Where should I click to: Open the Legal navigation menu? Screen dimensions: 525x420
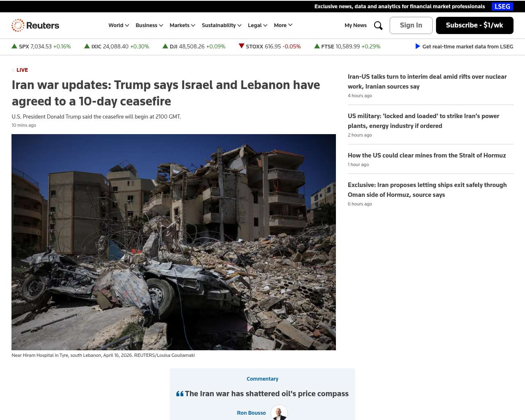tap(258, 25)
